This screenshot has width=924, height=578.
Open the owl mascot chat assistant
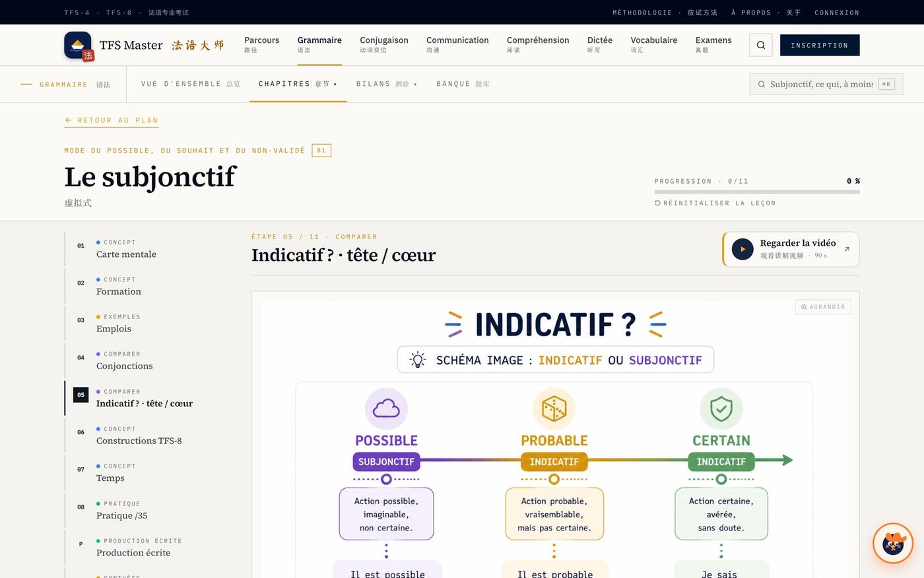coord(893,544)
